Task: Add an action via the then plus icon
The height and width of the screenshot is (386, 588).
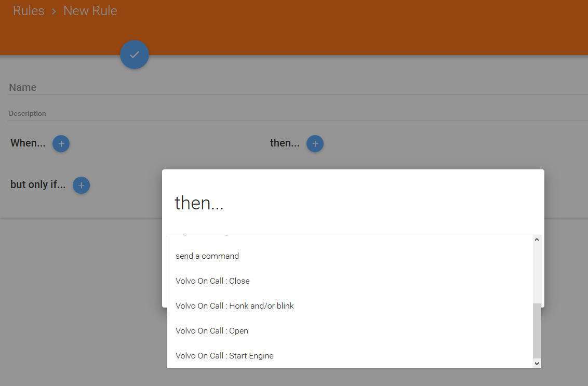Action: pos(315,143)
